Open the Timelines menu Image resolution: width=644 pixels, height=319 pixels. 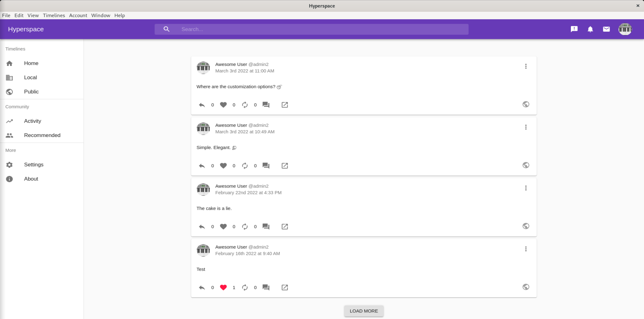(54, 15)
